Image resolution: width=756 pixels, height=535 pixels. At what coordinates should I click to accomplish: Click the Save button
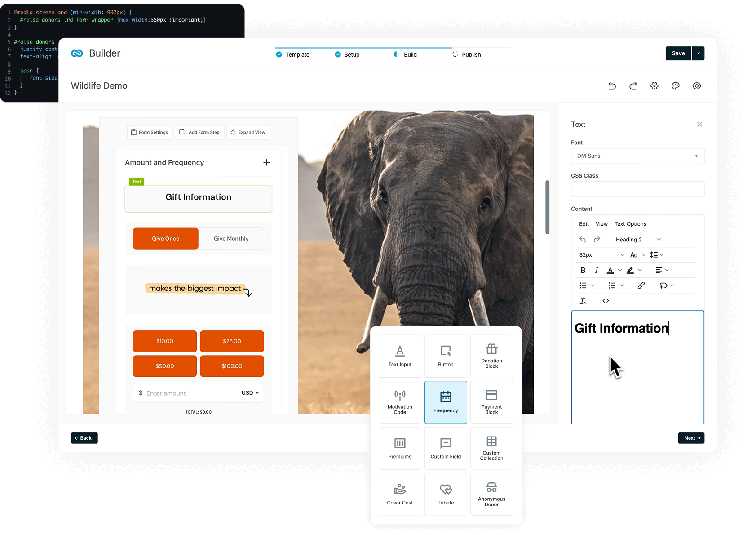[678, 53]
